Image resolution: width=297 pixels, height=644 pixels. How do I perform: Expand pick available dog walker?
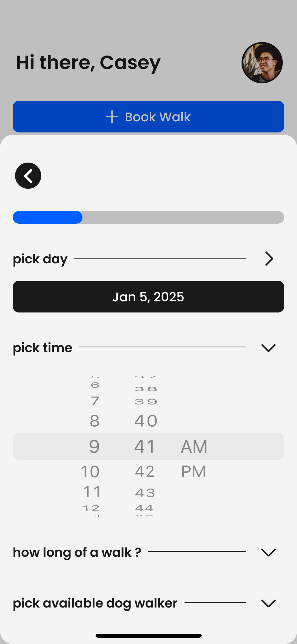coord(268,603)
